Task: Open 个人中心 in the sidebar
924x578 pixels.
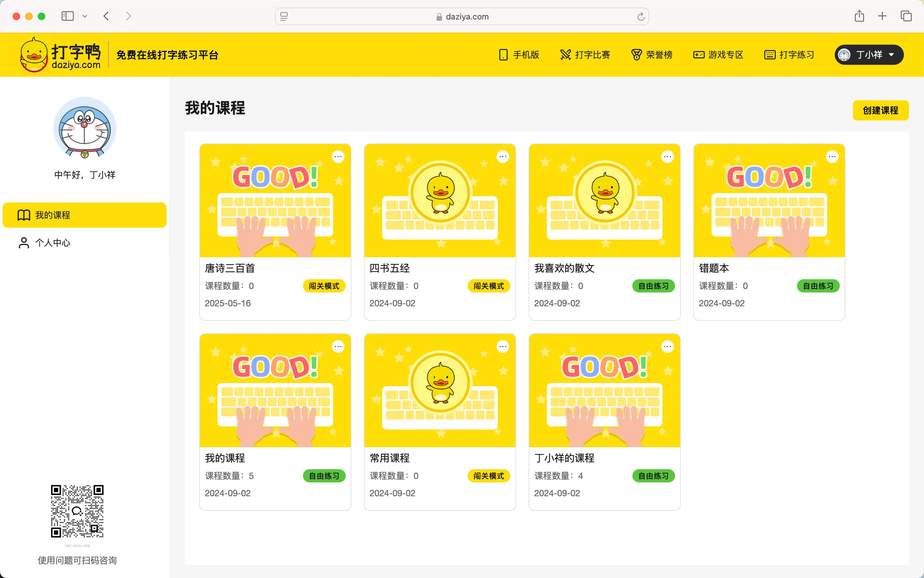Action: tap(52, 243)
